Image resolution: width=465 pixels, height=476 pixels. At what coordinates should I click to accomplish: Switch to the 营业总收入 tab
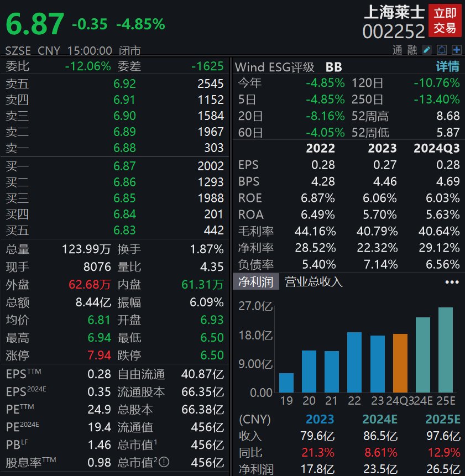314,281
